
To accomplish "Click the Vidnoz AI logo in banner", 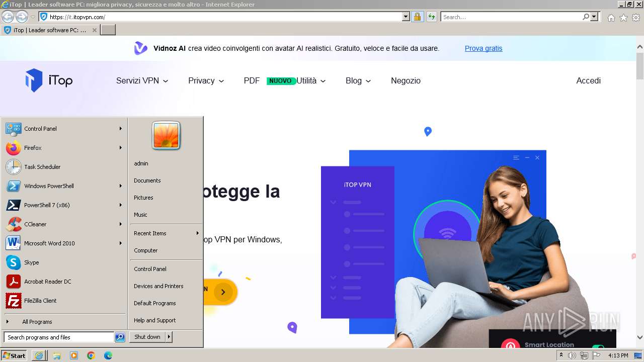I will 140,48.
